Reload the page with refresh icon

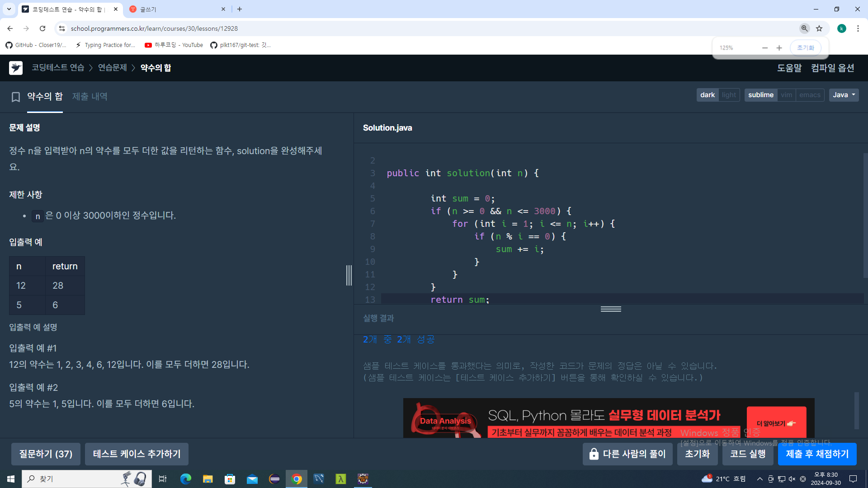click(42, 28)
